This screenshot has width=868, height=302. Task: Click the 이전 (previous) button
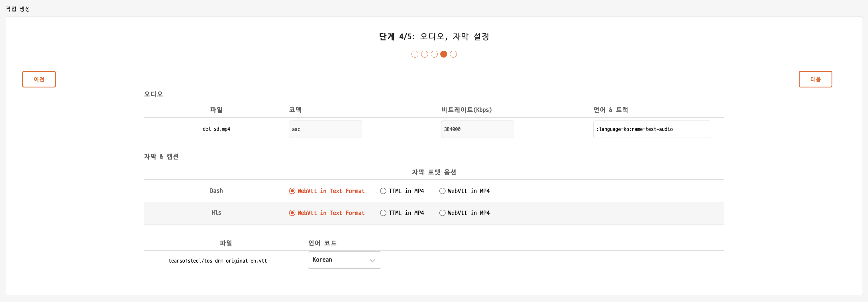(39, 79)
